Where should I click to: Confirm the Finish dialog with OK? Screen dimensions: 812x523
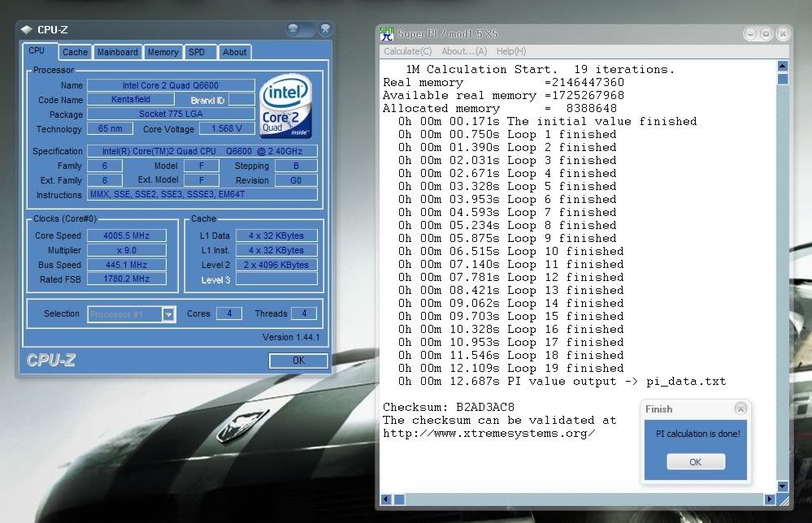696,462
